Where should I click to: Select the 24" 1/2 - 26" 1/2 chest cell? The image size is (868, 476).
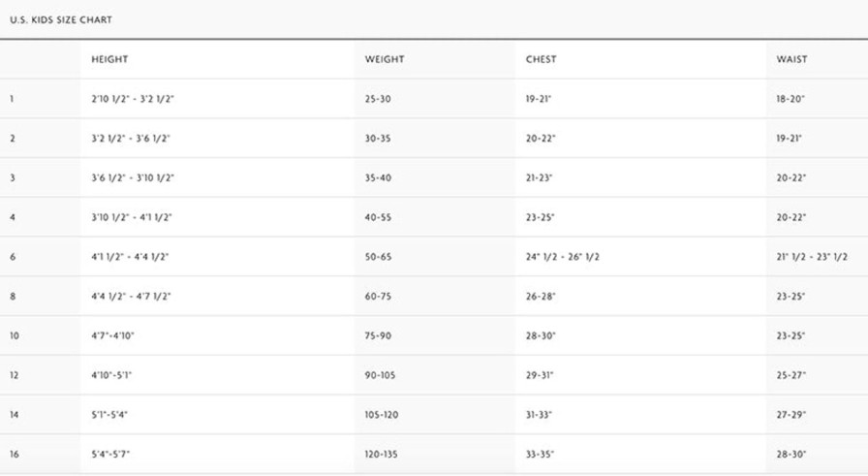coord(563,257)
